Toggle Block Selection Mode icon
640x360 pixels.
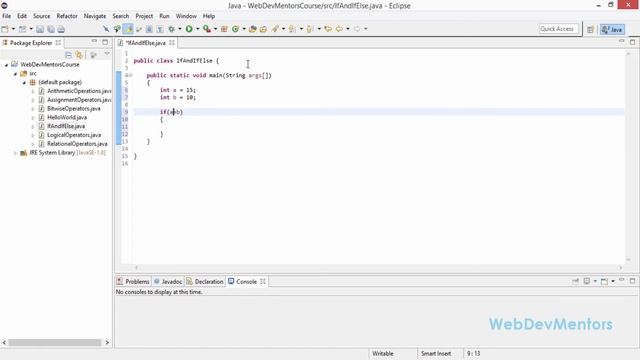(x=149, y=29)
